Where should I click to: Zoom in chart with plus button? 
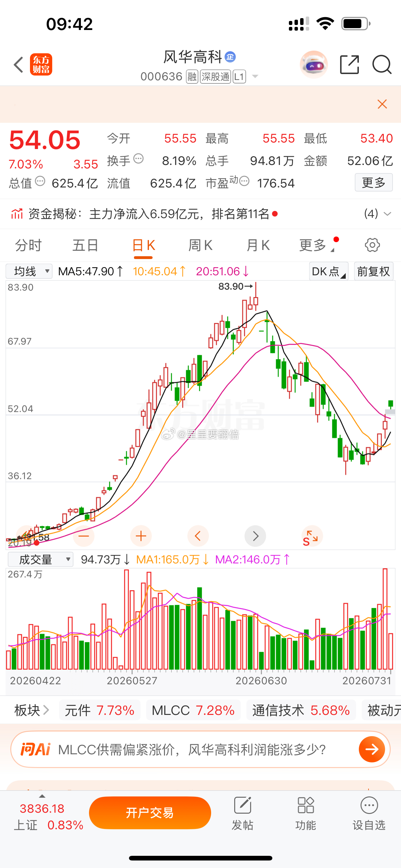tap(141, 536)
